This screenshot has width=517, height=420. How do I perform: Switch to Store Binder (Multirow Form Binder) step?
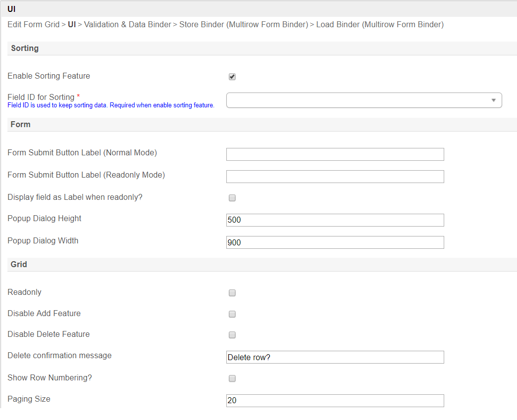coord(244,24)
